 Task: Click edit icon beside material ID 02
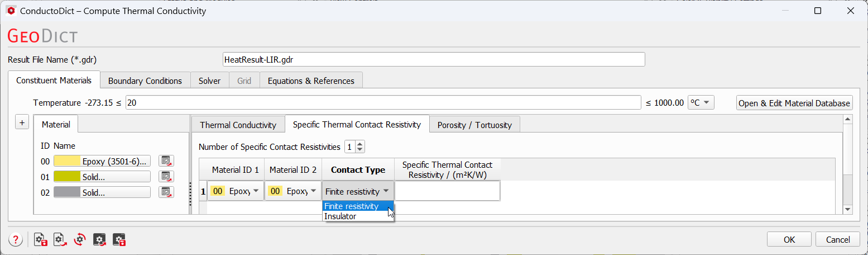click(x=166, y=192)
